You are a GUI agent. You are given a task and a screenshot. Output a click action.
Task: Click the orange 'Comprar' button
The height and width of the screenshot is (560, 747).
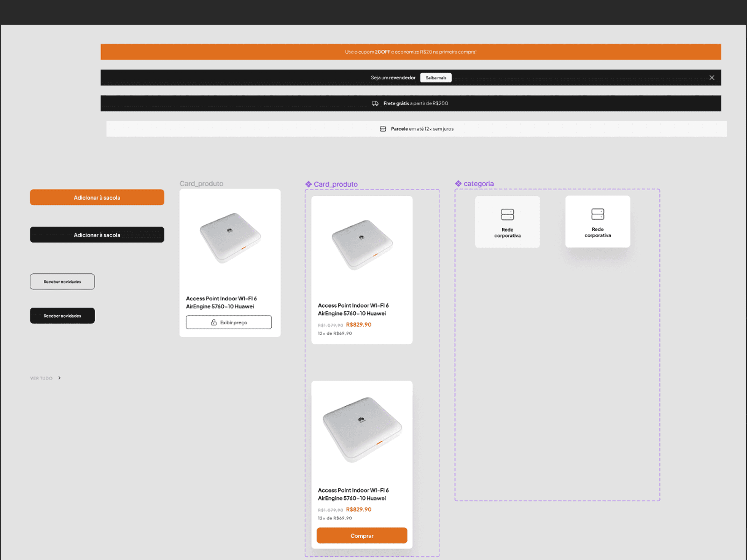click(x=362, y=535)
